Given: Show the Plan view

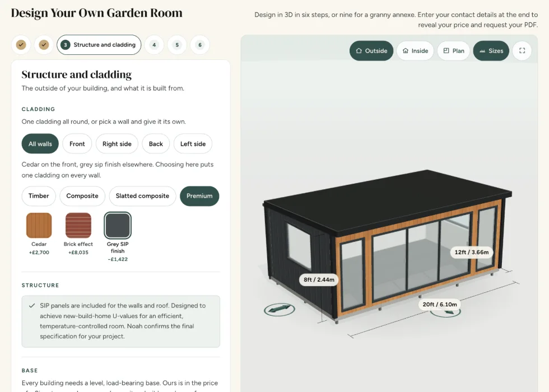Looking at the screenshot, I should tap(453, 51).
